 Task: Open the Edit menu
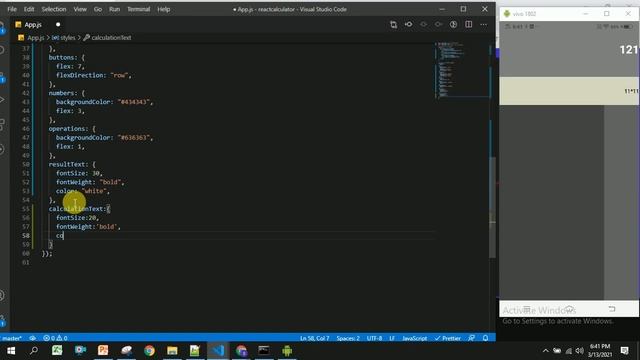[x=29, y=9]
